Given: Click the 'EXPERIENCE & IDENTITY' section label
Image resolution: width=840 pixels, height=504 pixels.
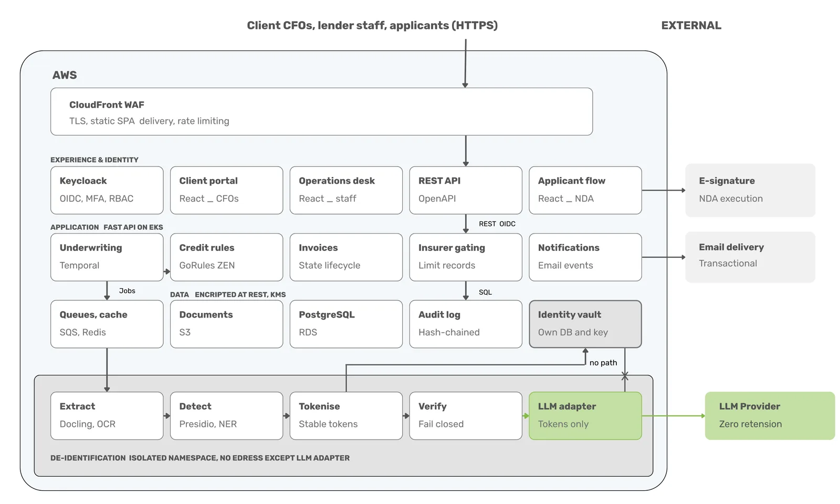Looking at the screenshot, I should 94,160.
